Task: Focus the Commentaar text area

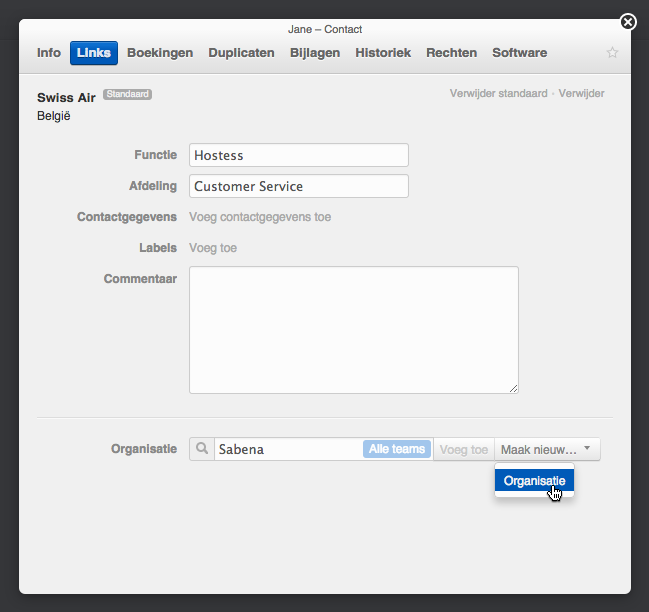Action: coord(353,330)
